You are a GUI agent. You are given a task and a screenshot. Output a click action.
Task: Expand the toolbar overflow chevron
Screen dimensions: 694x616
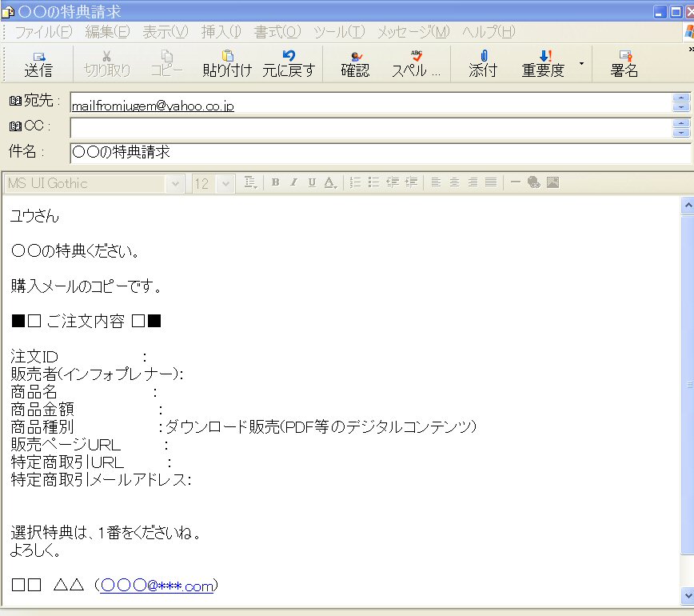(691, 49)
